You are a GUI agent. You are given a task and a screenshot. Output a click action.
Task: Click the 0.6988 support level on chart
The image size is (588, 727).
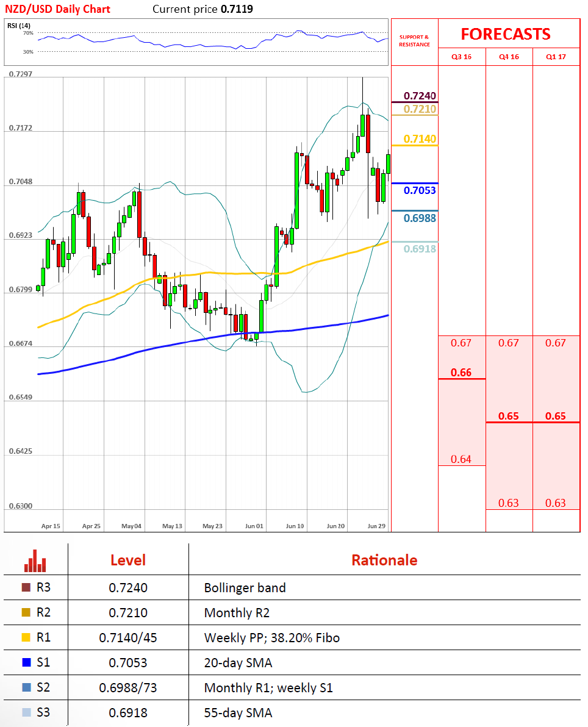(420, 218)
